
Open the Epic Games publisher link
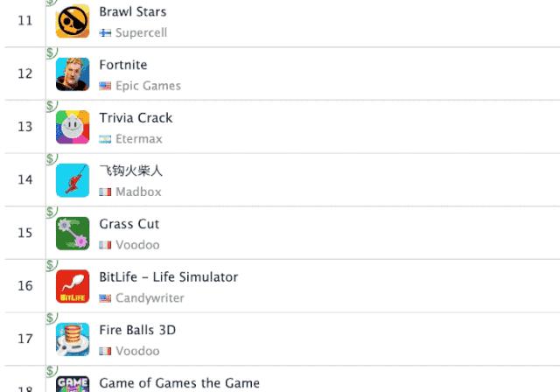148,86
